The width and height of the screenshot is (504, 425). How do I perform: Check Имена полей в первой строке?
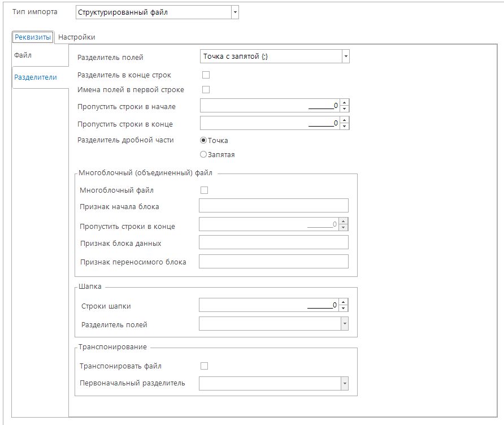206,89
